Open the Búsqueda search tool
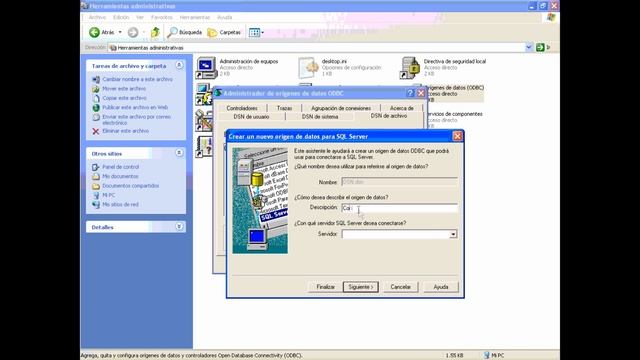640x360 pixels. [x=185, y=32]
